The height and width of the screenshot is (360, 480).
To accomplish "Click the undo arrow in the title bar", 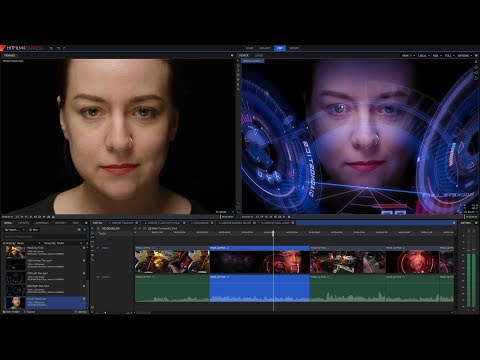I will click(58, 48).
